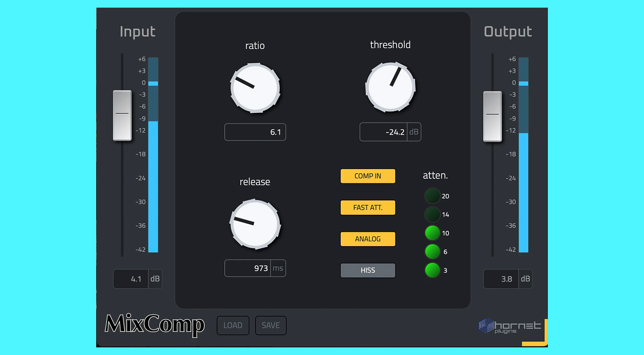Select the ratio value field showing 6.1
The image size is (644, 355).
click(x=255, y=132)
